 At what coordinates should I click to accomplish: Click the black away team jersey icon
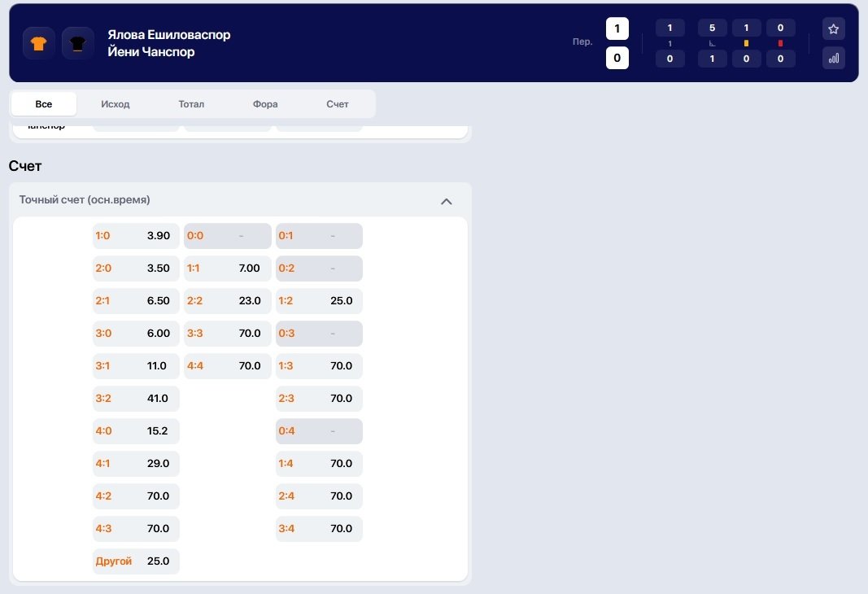[78, 43]
